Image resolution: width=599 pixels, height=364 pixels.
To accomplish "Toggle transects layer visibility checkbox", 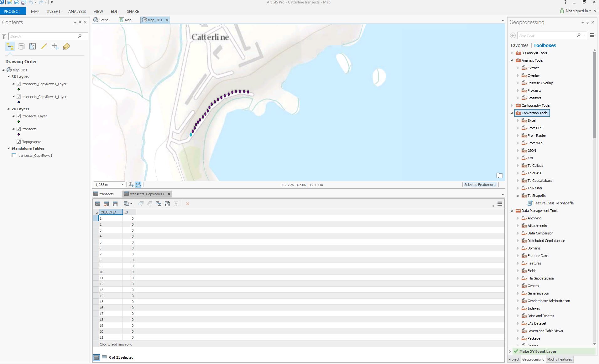I will point(19,129).
